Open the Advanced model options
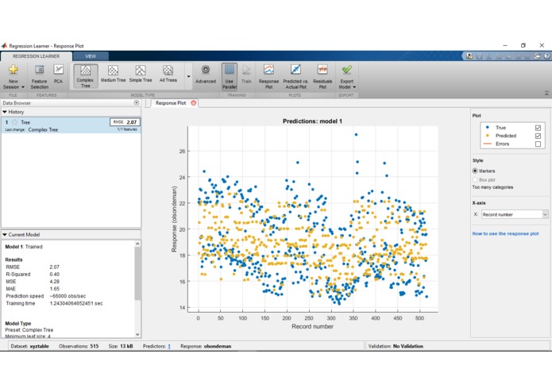The width and height of the screenshot is (552, 392). (206, 75)
